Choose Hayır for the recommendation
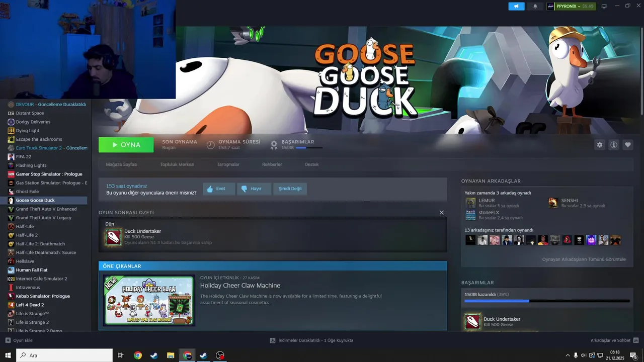This screenshot has width=644, height=362. [x=254, y=189]
